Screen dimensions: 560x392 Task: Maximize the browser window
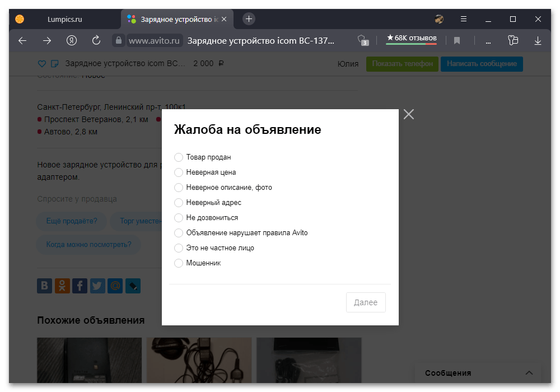point(513,19)
